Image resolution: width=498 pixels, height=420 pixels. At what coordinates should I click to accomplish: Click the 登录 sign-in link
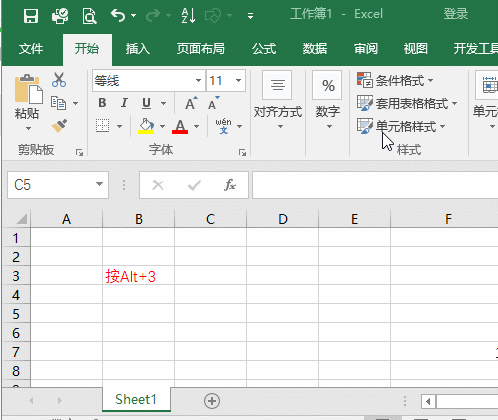click(456, 14)
